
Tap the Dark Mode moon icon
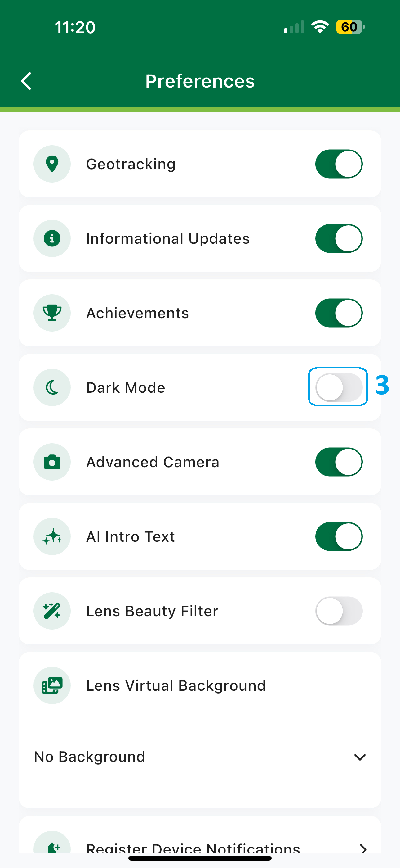click(x=52, y=387)
